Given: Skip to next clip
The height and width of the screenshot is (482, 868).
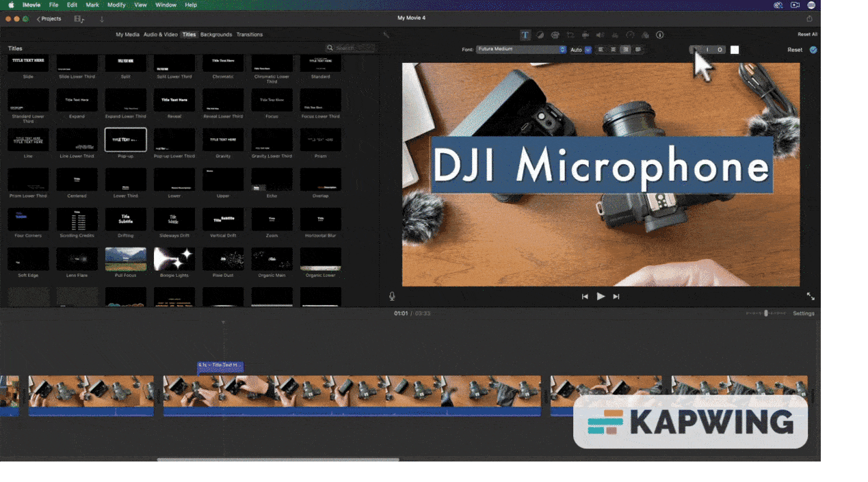Looking at the screenshot, I should tap(616, 296).
